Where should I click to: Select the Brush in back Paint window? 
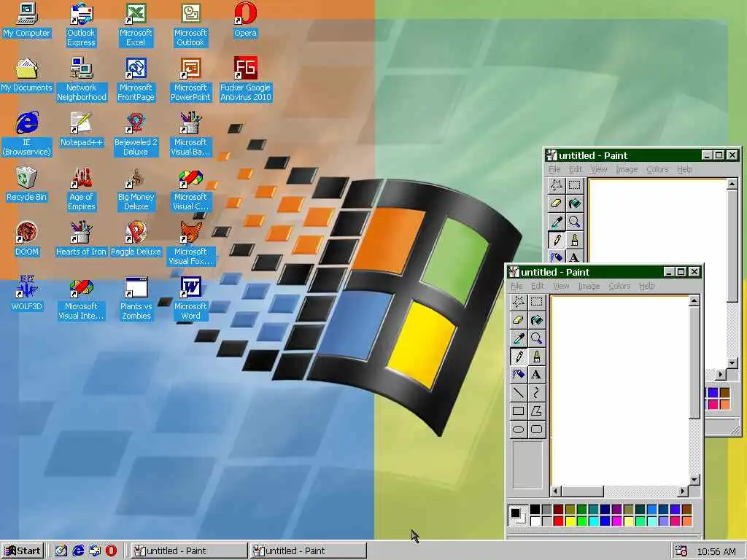575,239
